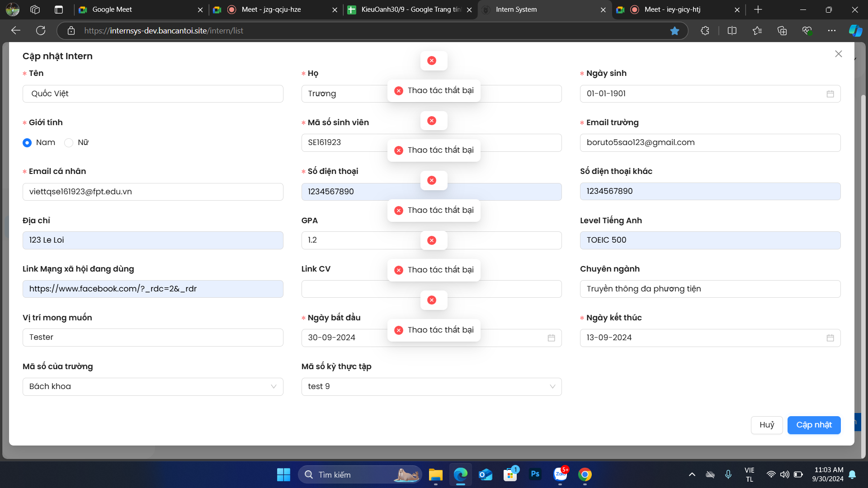
Task: Click the favorite star in address bar
Action: pos(675,30)
